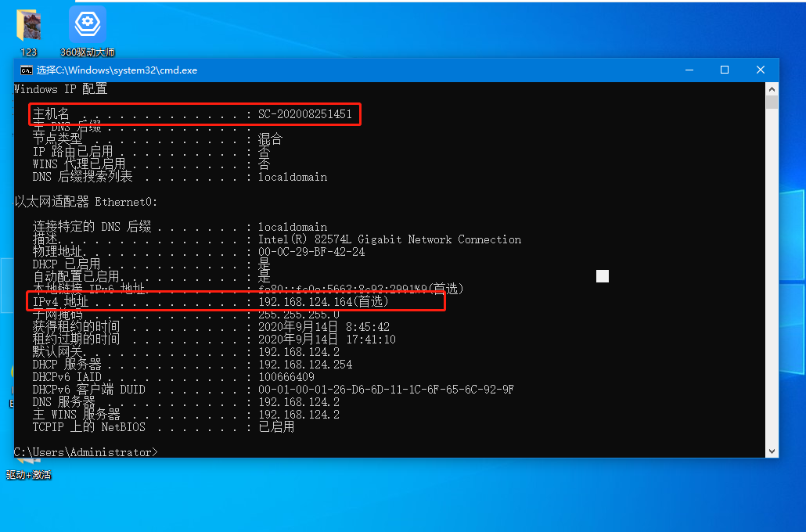Select the 驱动+激活 desktop shortcut label
The width and height of the screenshot is (806, 532).
[x=29, y=475]
